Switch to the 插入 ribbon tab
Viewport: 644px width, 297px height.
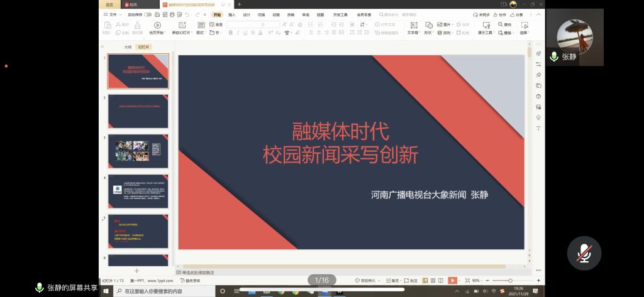[x=232, y=14]
